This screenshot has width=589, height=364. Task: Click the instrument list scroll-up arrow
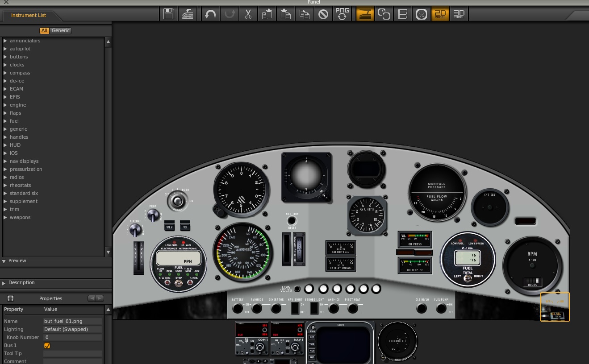[108, 42]
